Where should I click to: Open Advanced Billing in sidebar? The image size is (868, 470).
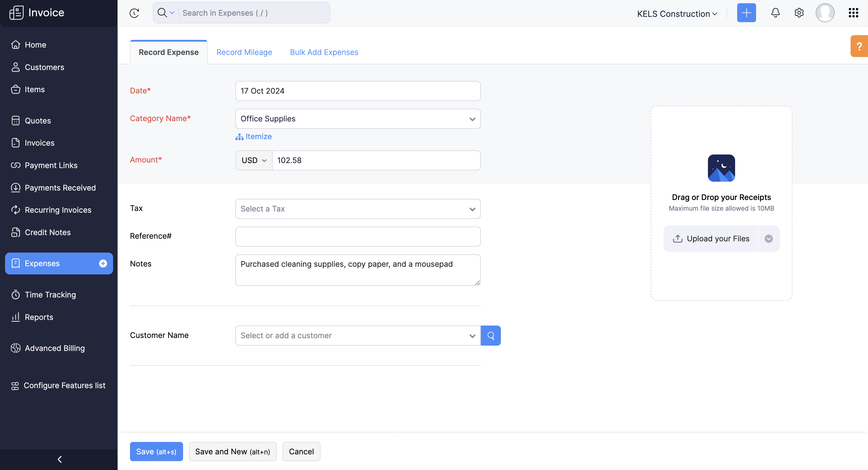click(x=59, y=348)
